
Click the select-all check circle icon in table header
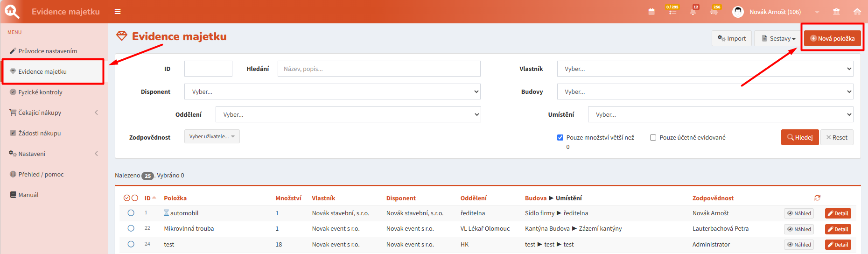[x=127, y=198]
